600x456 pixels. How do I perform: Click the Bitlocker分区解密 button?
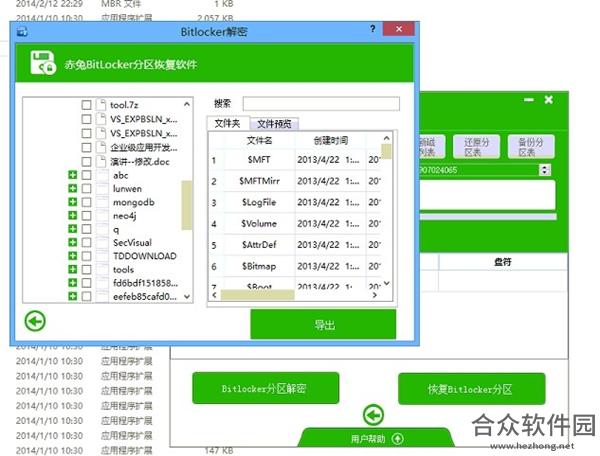(265, 388)
